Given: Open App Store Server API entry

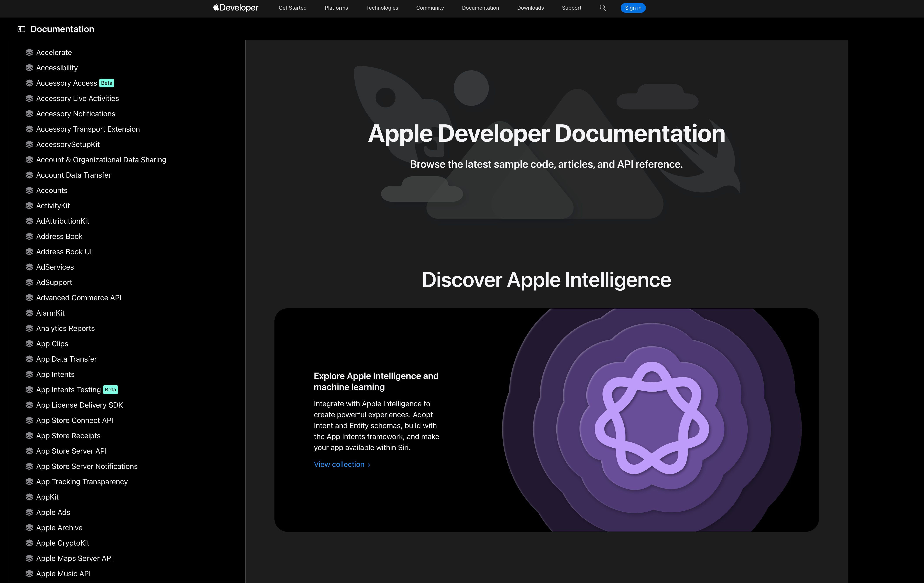Looking at the screenshot, I should (71, 451).
